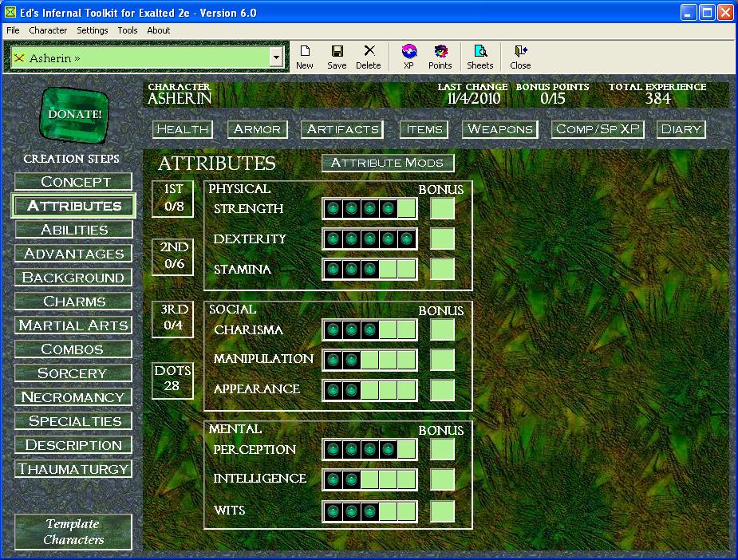Viewport: 738px width, 560px height.
Task: Go to the Concept creation step
Action: tap(73, 182)
